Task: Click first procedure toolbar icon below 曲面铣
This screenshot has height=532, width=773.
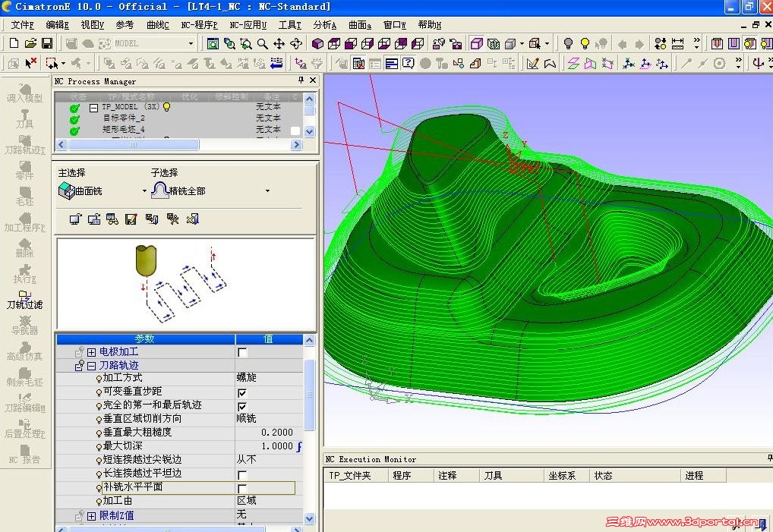Action: (x=75, y=219)
